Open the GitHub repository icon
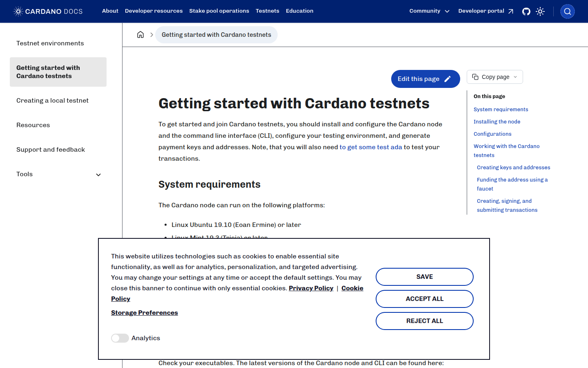588x368 pixels. 526,11
